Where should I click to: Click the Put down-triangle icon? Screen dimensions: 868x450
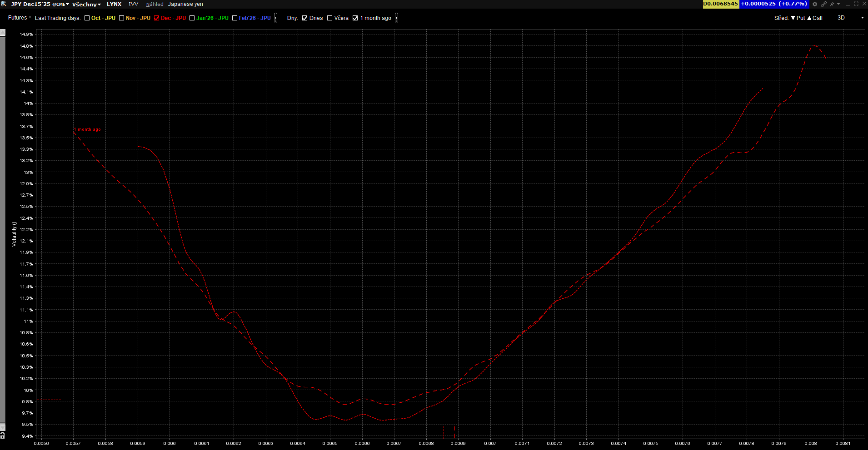pyautogui.click(x=793, y=18)
